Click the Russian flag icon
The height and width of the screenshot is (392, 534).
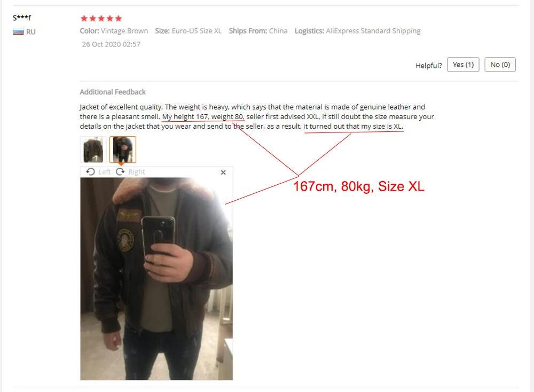[x=18, y=32]
